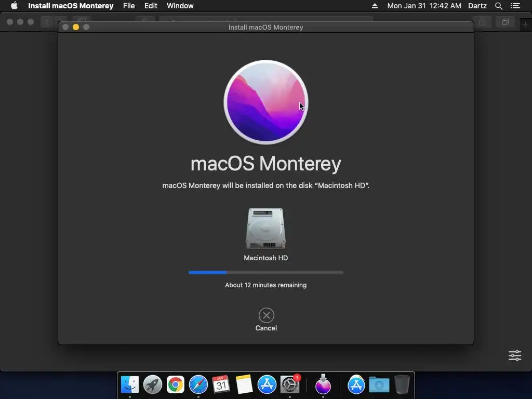The height and width of the screenshot is (399, 532).
Task: Open System Preferences with update badge
Action: [x=290, y=385]
